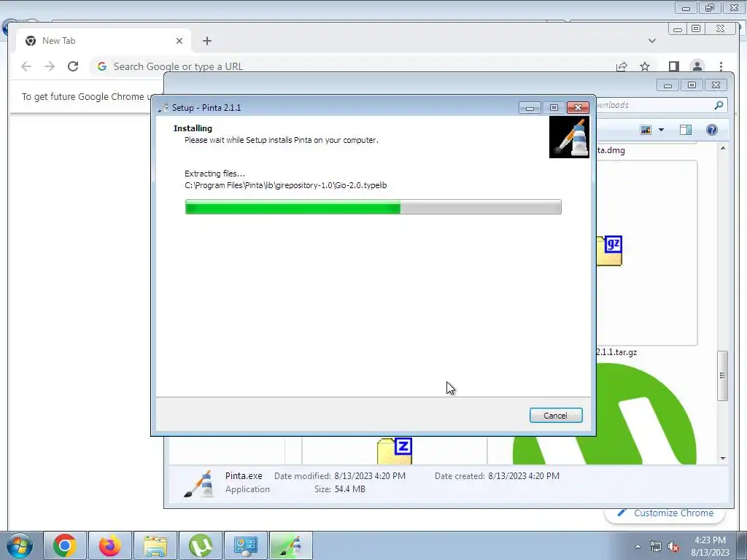
Task: Open the Chrome profile icon
Action: pyautogui.click(x=697, y=66)
